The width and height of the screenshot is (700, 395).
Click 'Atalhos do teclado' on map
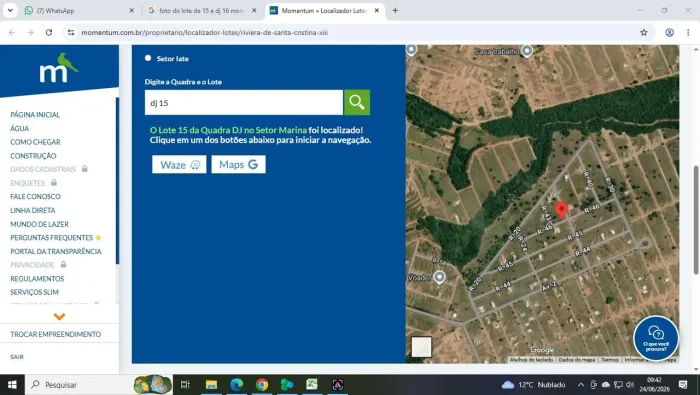[531, 360]
